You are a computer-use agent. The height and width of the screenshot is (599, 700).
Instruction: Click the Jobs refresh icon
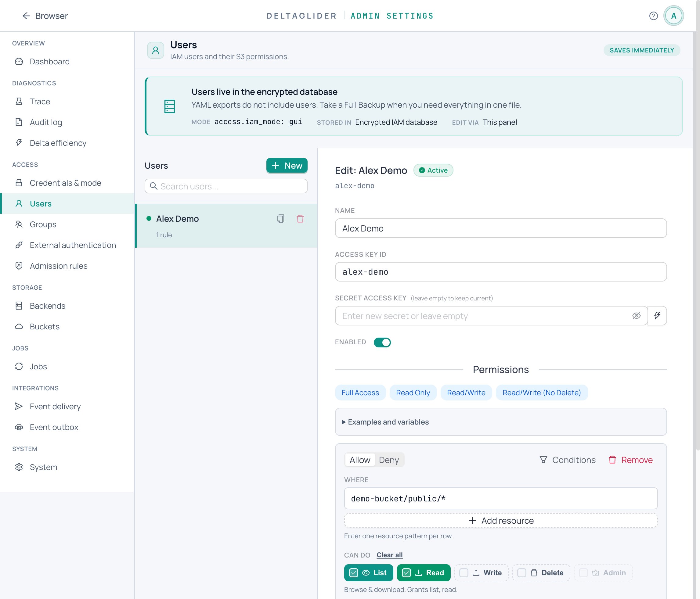(x=19, y=366)
